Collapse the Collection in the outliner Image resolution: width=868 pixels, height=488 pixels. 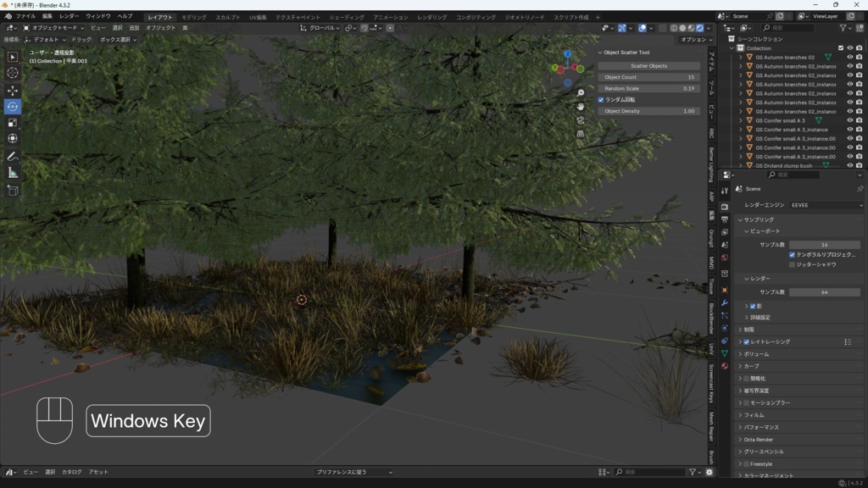tap(731, 48)
